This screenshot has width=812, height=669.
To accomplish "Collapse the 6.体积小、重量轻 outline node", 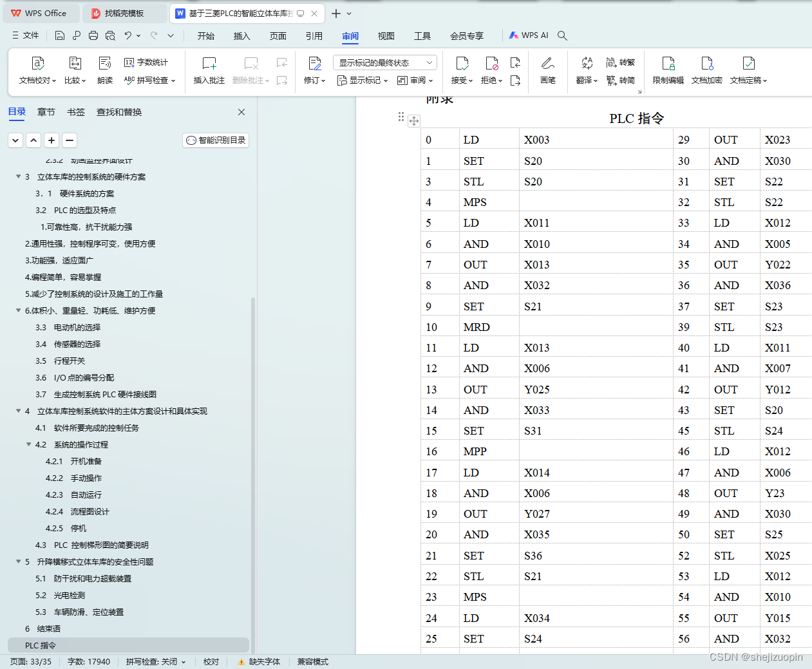I will [x=18, y=310].
